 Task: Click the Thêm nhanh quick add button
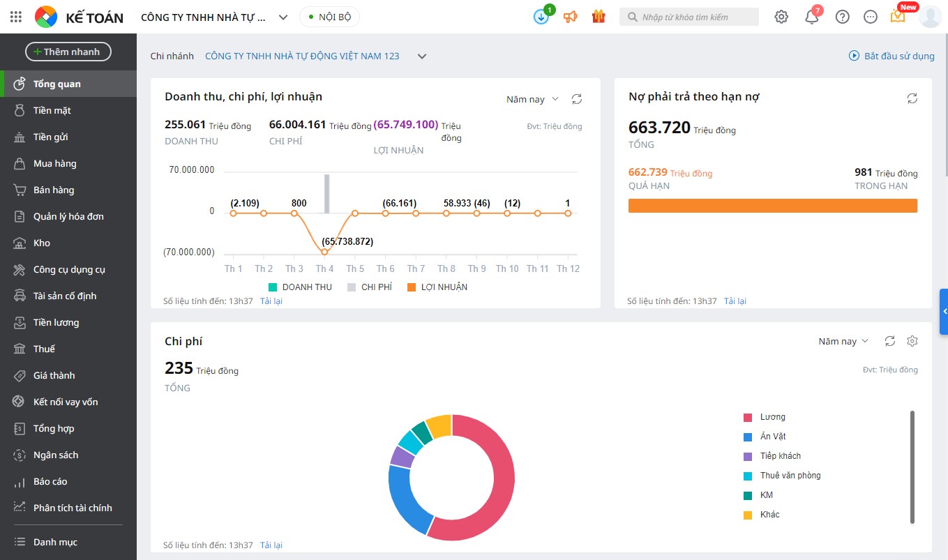pos(68,52)
